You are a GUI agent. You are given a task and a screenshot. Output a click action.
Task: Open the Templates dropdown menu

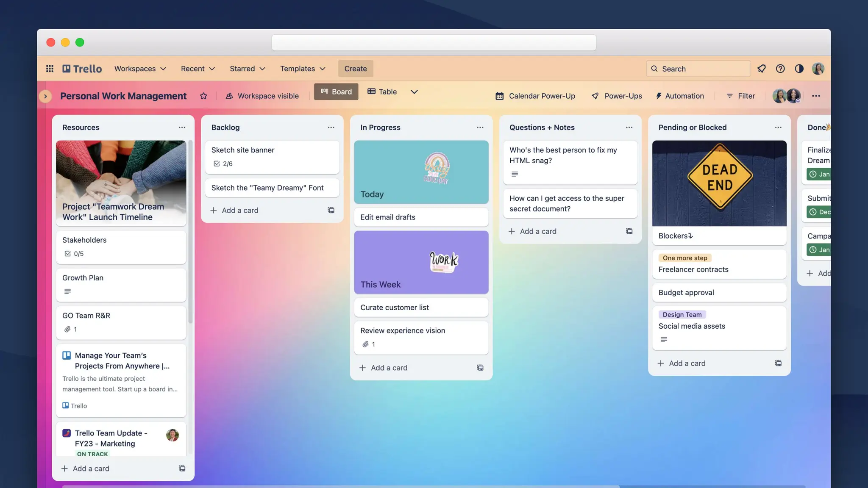point(303,69)
